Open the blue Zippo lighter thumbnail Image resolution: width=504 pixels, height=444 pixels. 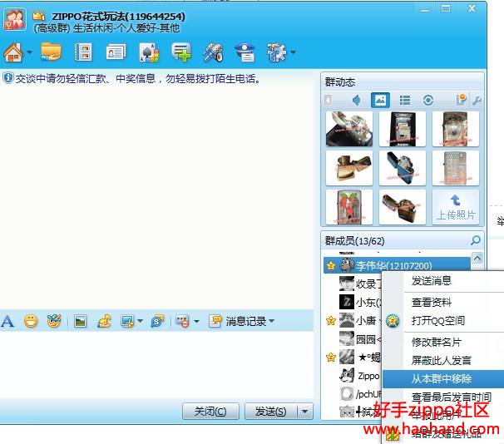tap(403, 168)
